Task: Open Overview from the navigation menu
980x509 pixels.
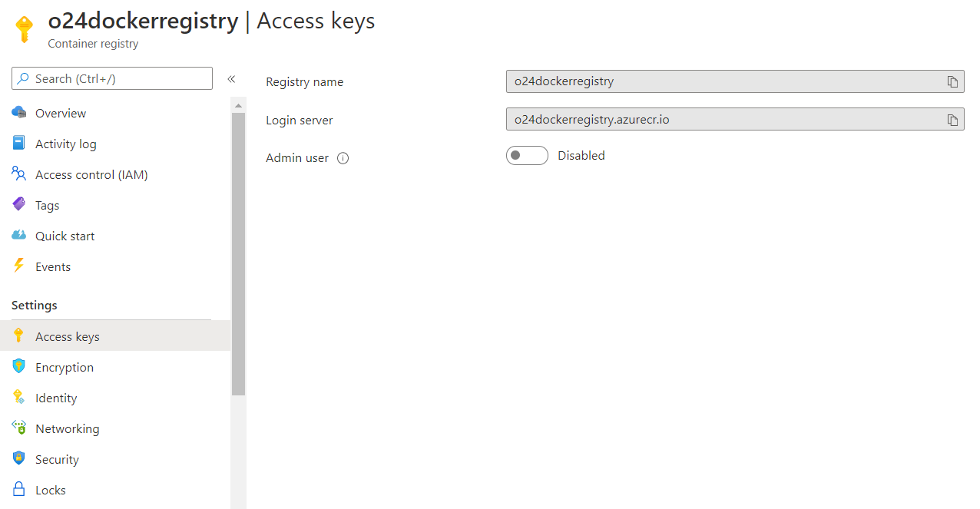Action: click(61, 113)
